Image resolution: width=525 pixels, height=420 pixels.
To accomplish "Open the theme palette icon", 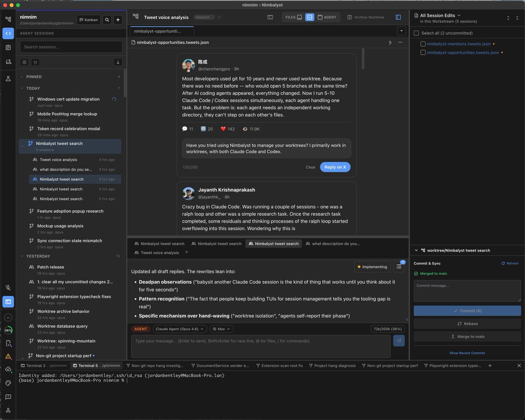I will point(8,383).
